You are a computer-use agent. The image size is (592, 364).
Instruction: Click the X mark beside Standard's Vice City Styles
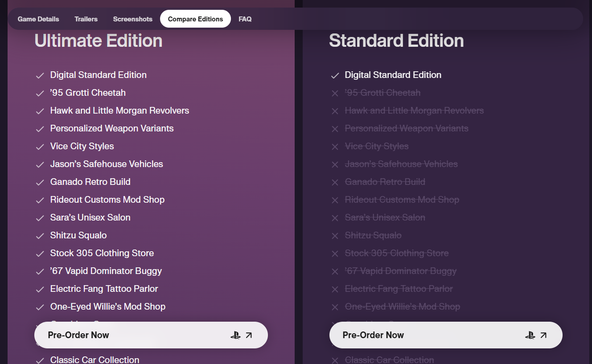[x=335, y=147]
